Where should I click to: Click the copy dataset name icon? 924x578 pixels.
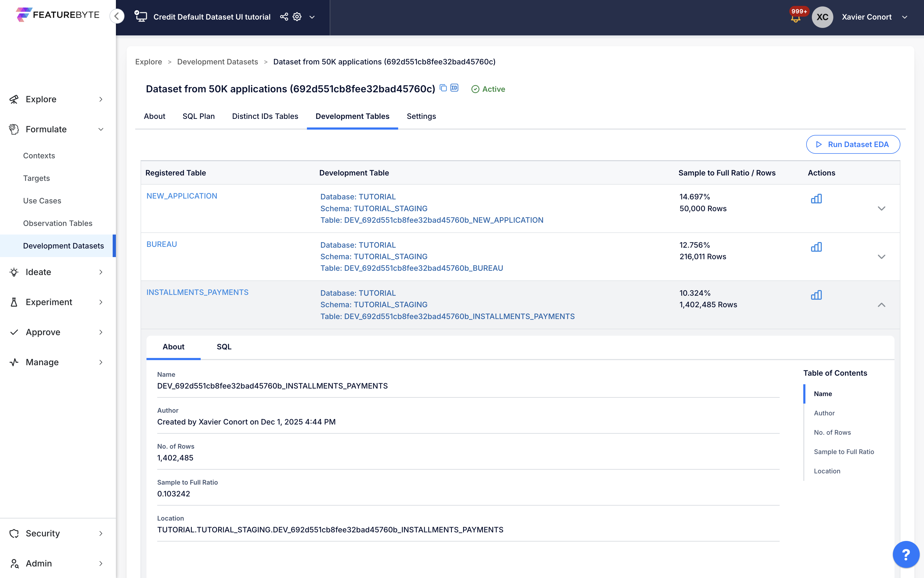click(x=443, y=88)
